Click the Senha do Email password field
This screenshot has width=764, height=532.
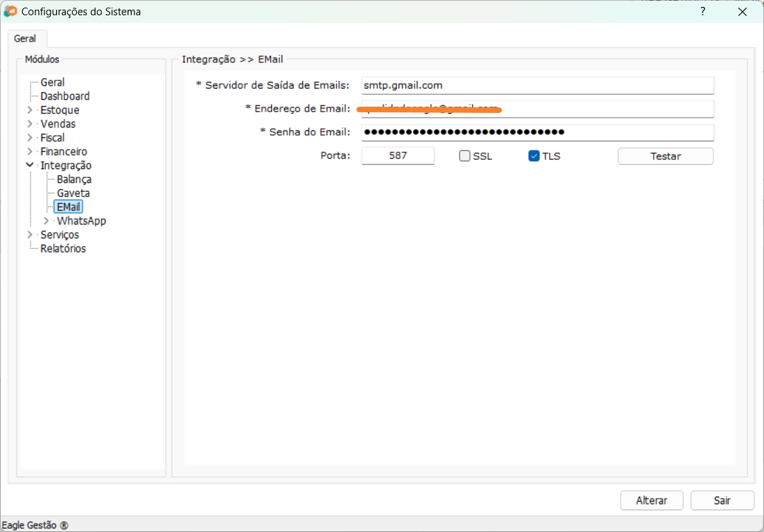pyautogui.click(x=537, y=132)
